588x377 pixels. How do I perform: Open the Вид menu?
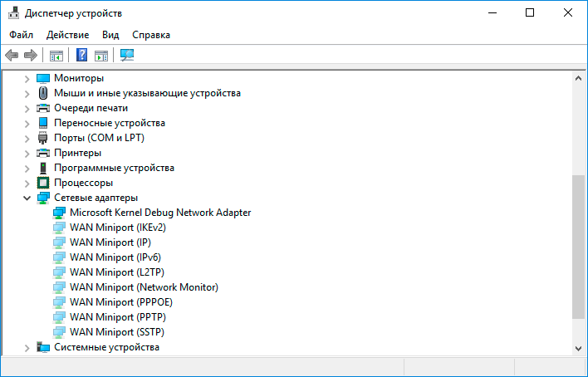110,35
